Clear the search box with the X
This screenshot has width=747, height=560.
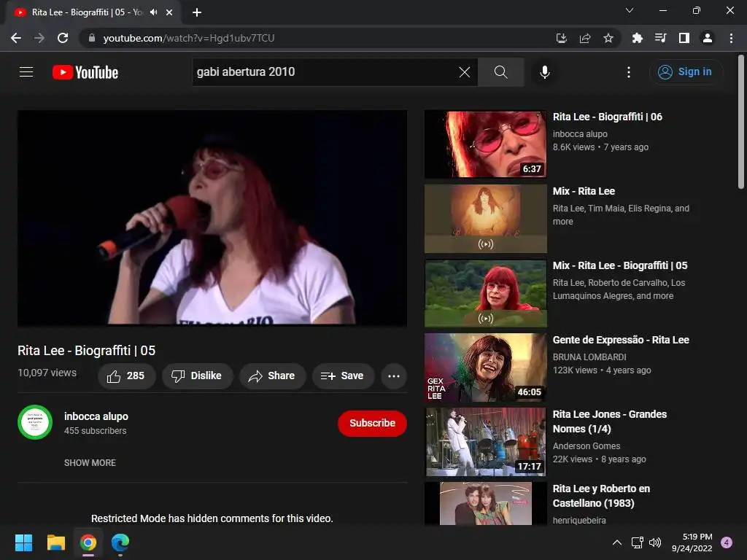[x=465, y=72]
